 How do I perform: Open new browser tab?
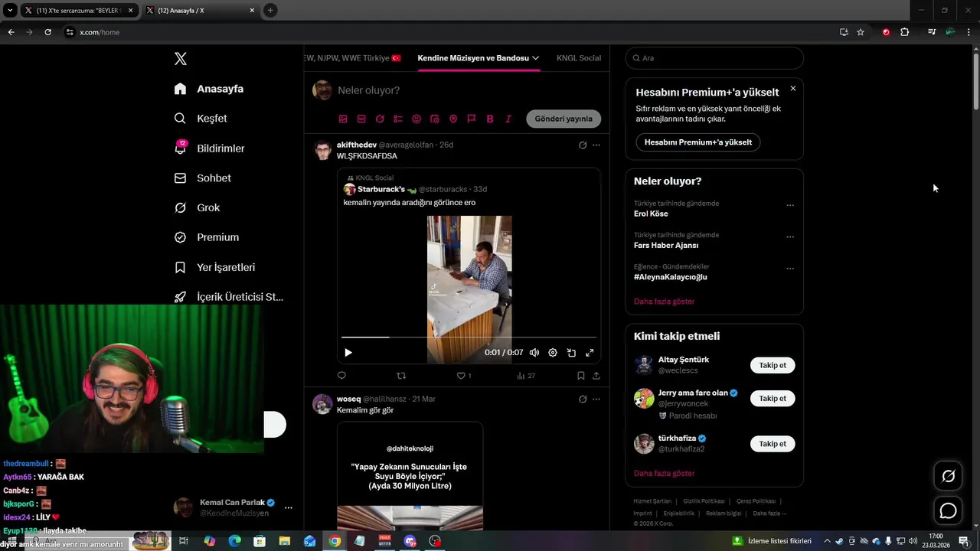pyautogui.click(x=270, y=11)
